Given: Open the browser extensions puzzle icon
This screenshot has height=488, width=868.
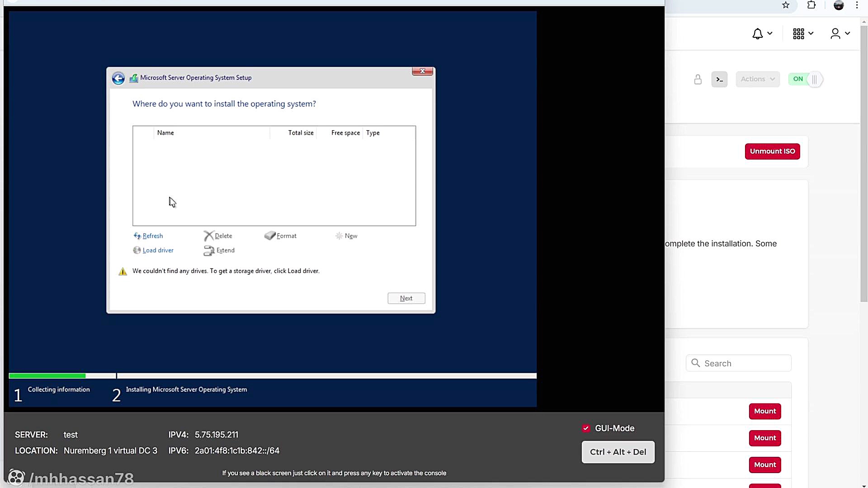Looking at the screenshot, I should point(811,5).
